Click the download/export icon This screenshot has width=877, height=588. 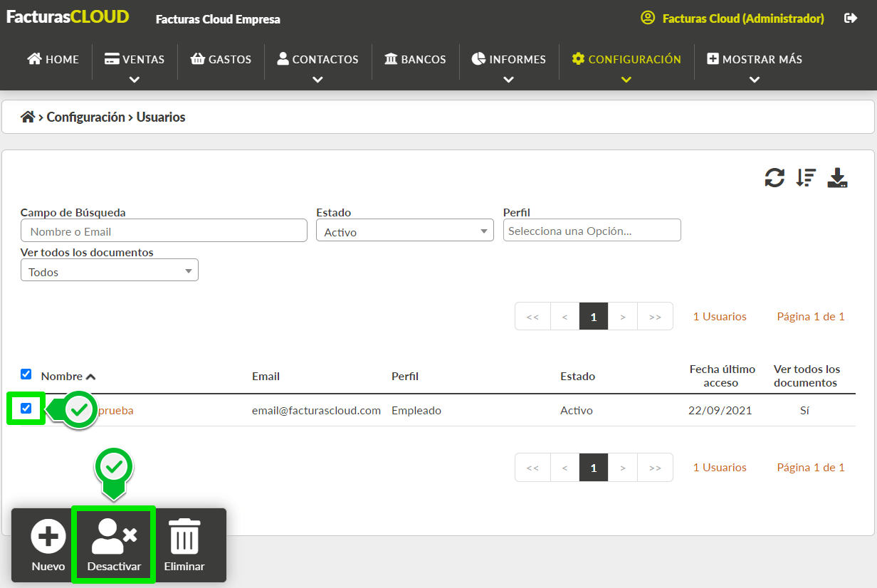tap(837, 178)
